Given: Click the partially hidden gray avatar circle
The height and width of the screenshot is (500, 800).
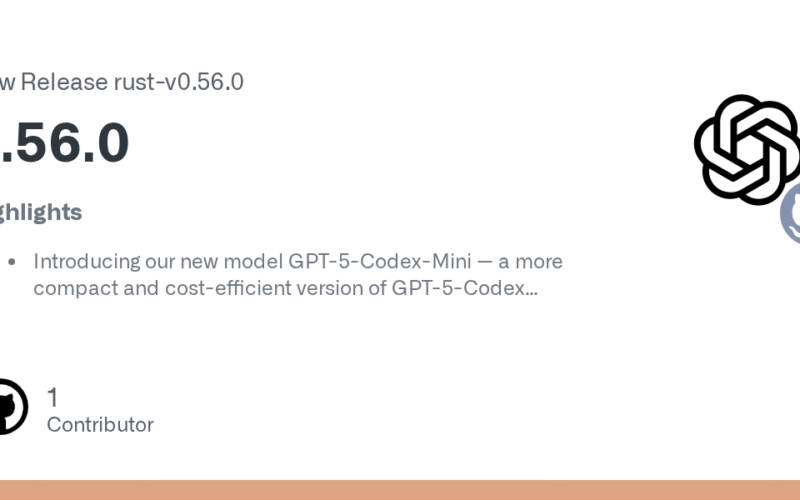Looking at the screenshot, I should (x=791, y=213).
